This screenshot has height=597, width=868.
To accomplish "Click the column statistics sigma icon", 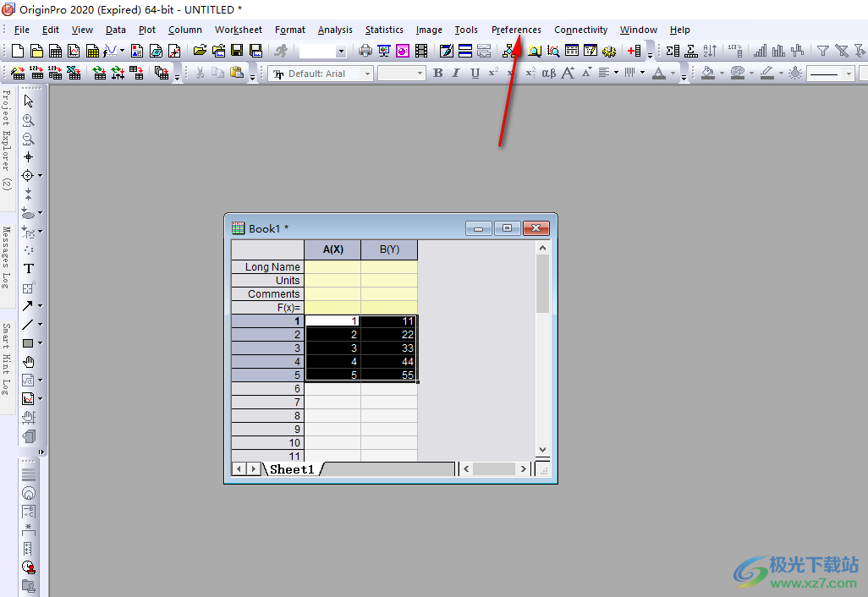I will [673, 51].
